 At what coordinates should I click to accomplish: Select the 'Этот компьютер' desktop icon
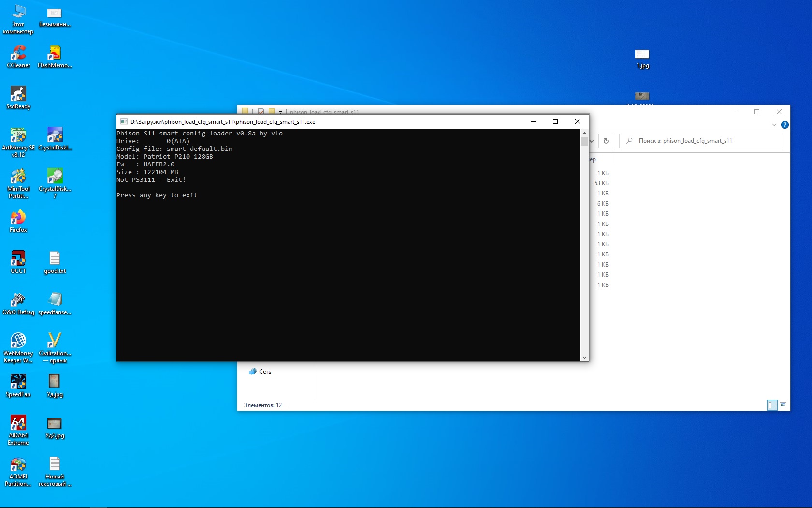tap(18, 19)
